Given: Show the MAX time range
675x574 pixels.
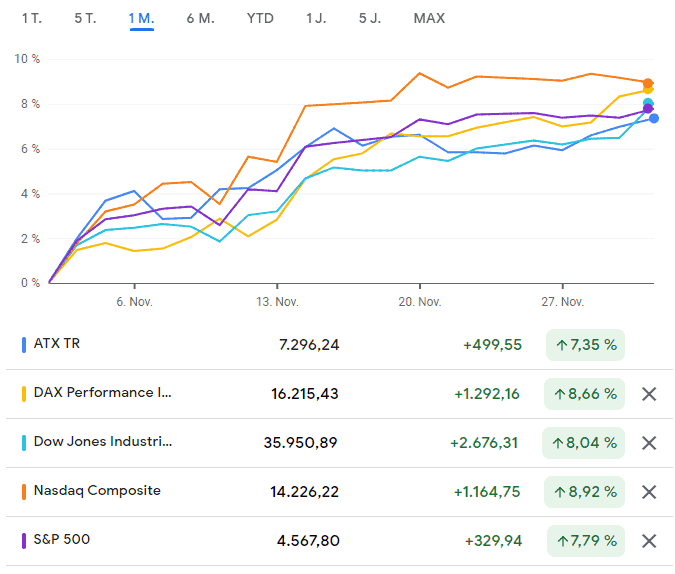Looking at the screenshot, I should click(x=429, y=19).
